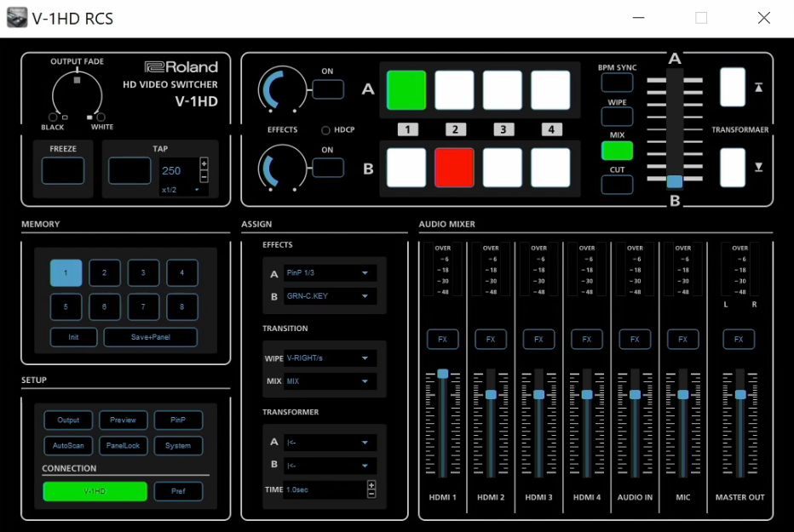The image size is (794, 532).
Task: Enable BPM SYNC
Action: pyautogui.click(x=617, y=83)
